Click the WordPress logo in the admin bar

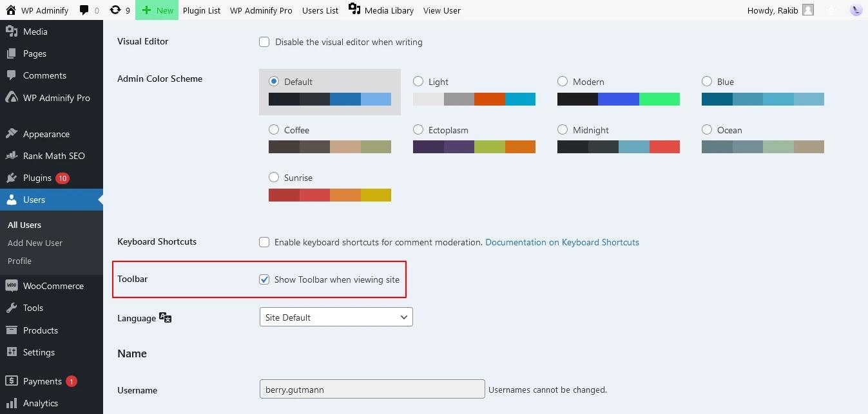(10, 10)
